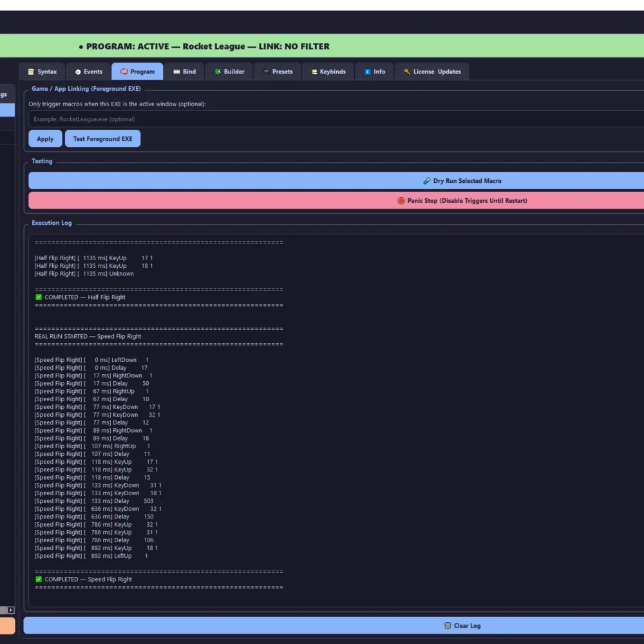Select the Program tab
Image resolution: width=644 pixels, height=644 pixels.
pyautogui.click(x=137, y=71)
